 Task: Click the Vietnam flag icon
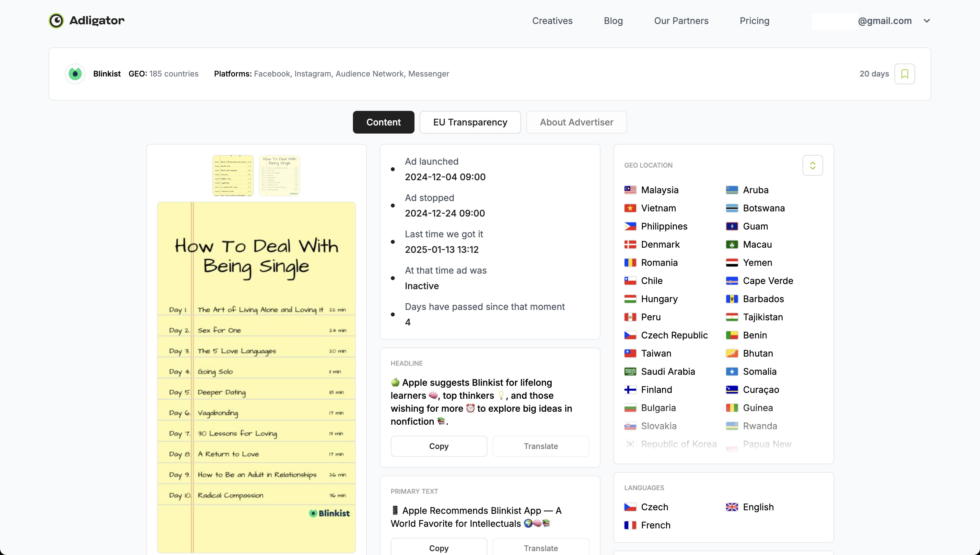click(x=630, y=208)
